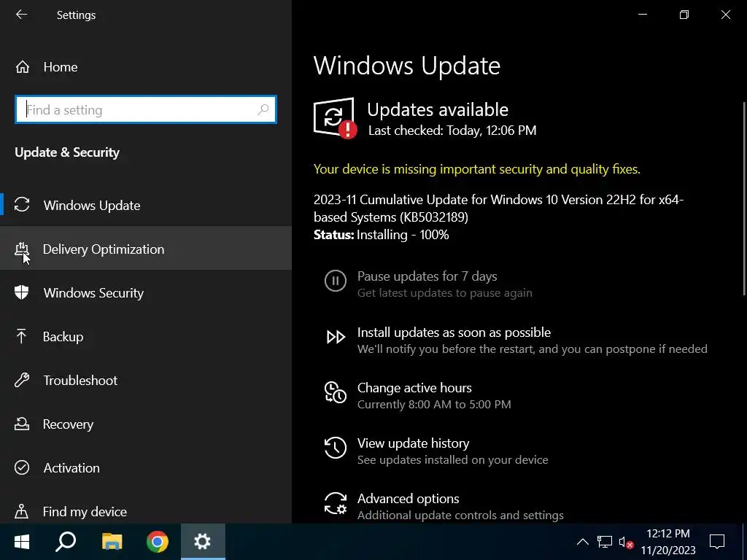
Task: Click 'Updates available' heading
Action: tap(438, 109)
